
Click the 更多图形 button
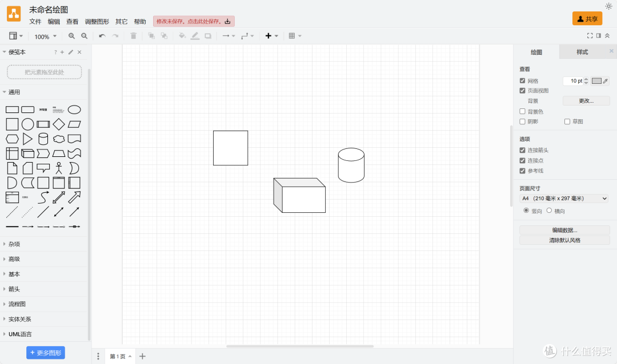pos(46,353)
